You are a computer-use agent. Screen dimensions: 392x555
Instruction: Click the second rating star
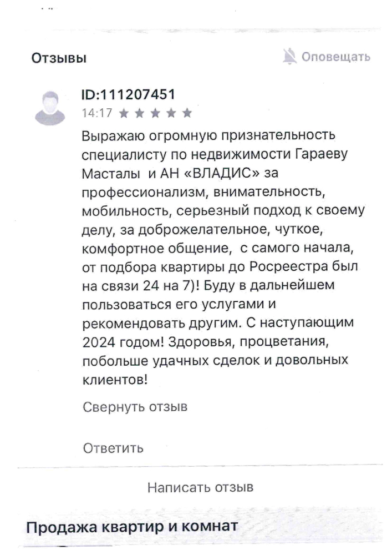(x=140, y=113)
